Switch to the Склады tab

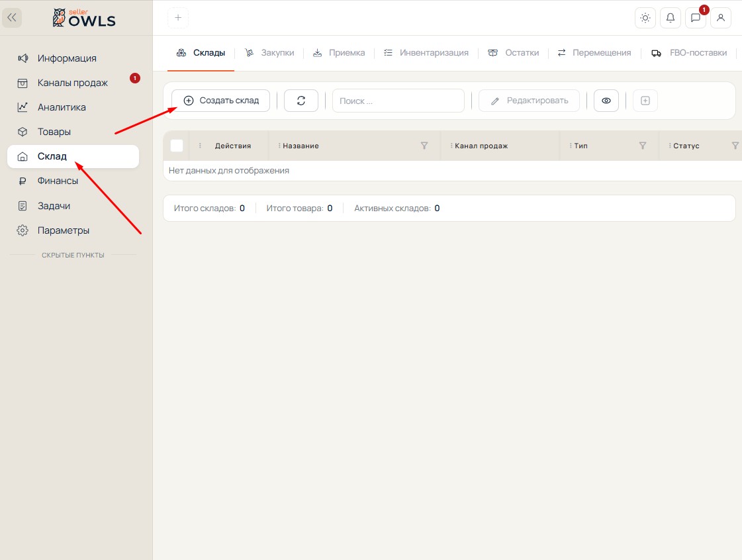pyautogui.click(x=201, y=53)
